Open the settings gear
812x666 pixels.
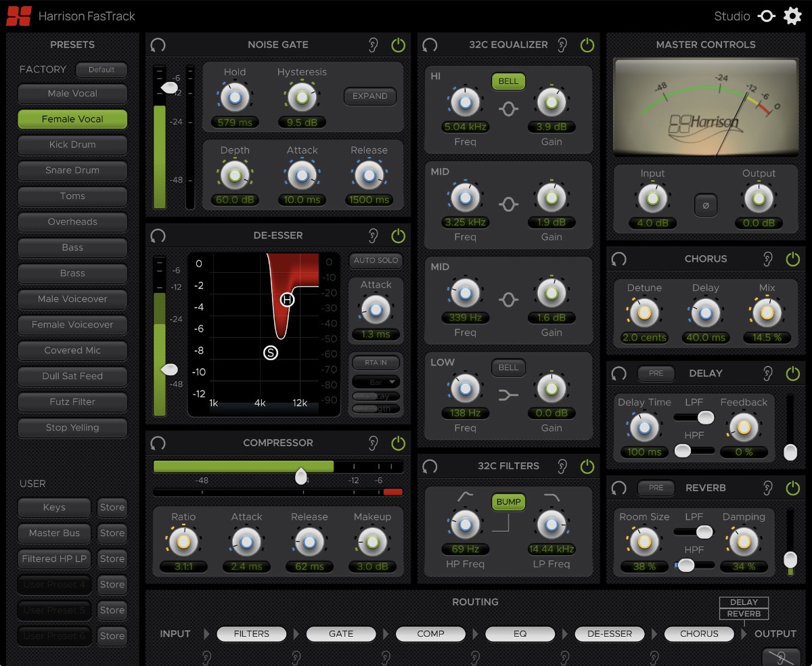click(792, 16)
